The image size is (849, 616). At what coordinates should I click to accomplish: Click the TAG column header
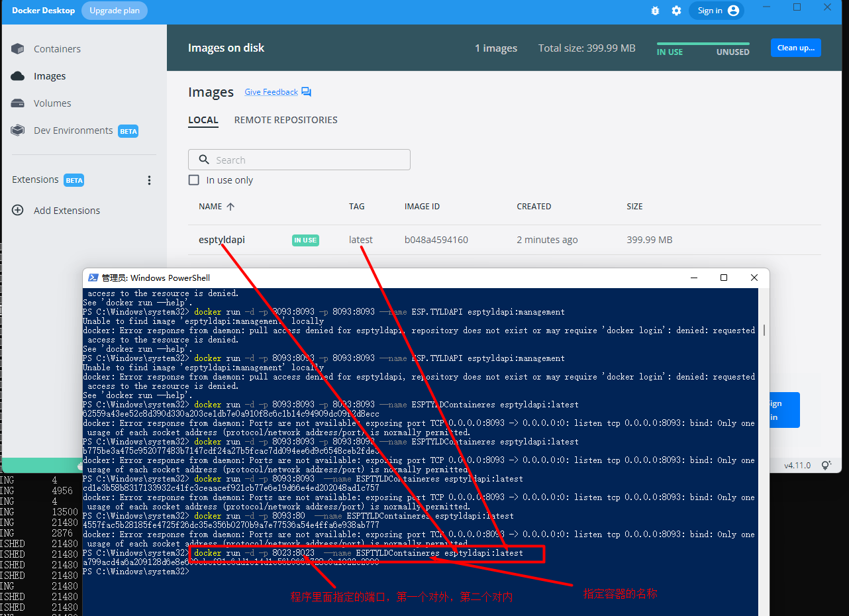point(357,207)
